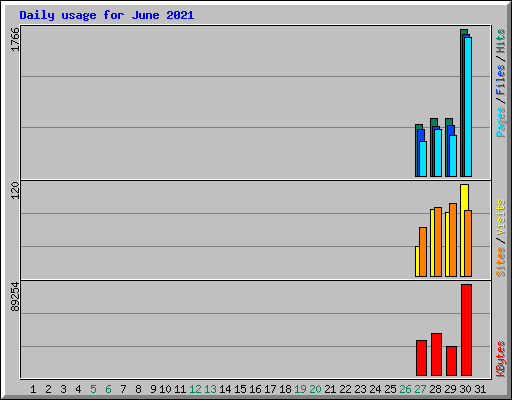This screenshot has height=400, width=512.
Task: Select the red KBytes bar for day 29
Action: (451, 361)
